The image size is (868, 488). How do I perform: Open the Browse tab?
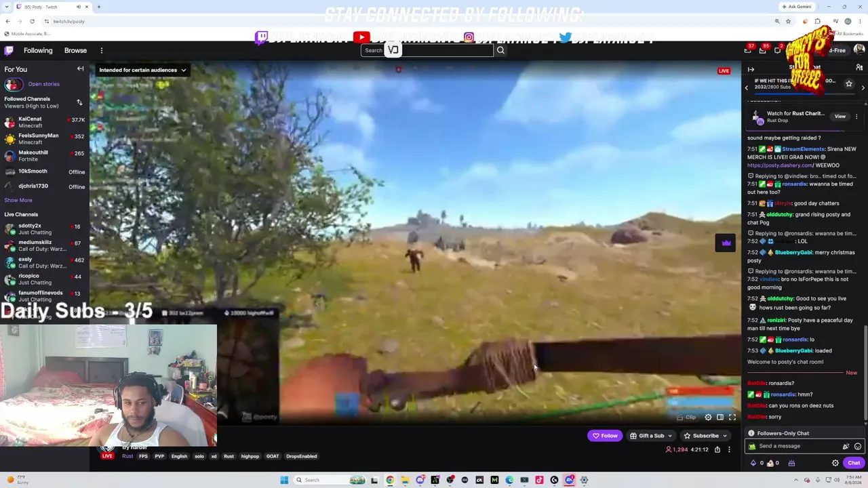[75, 51]
